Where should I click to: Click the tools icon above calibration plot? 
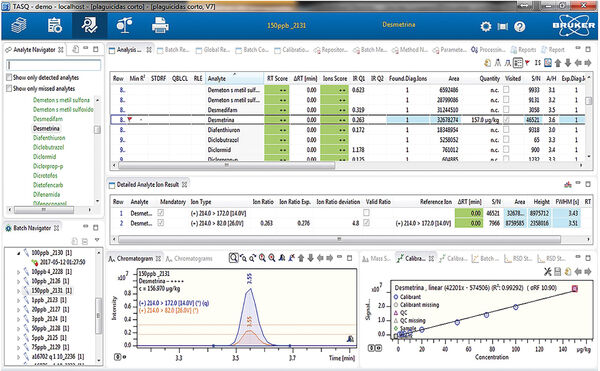coord(548,272)
